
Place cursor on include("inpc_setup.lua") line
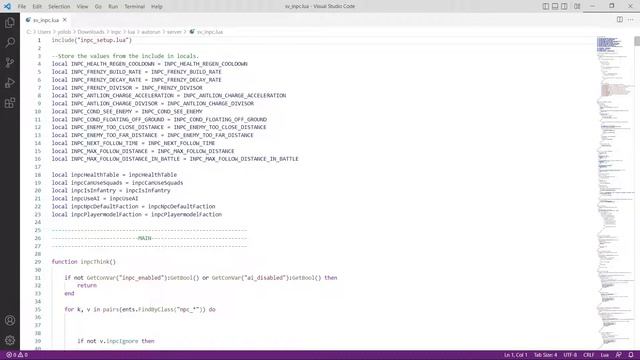pos(92,40)
